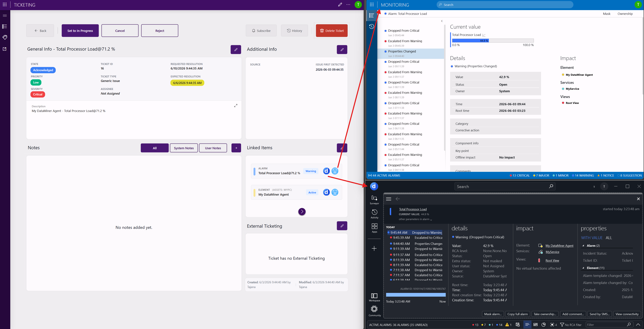
Task: Open the three-dots menu in Ticketing header
Action: coord(348,5)
